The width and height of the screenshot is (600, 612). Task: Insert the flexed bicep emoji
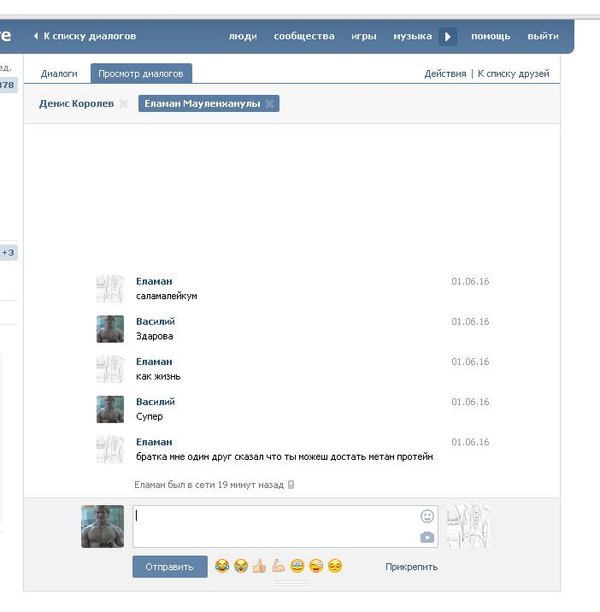pos(278,567)
